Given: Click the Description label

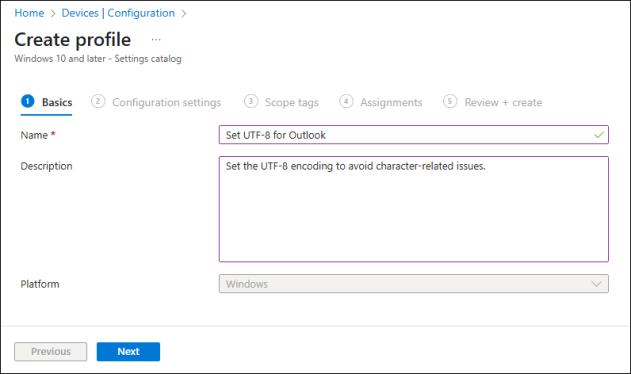Looking at the screenshot, I should pyautogui.click(x=46, y=166).
